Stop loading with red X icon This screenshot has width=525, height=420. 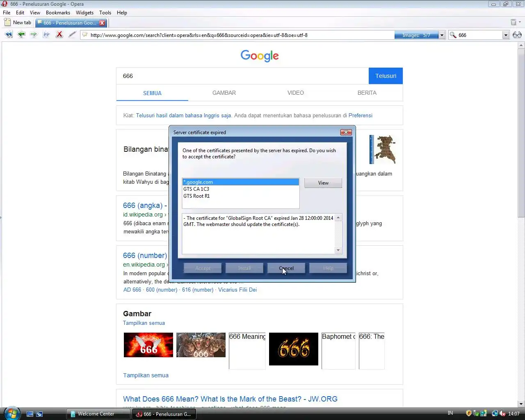59,35
